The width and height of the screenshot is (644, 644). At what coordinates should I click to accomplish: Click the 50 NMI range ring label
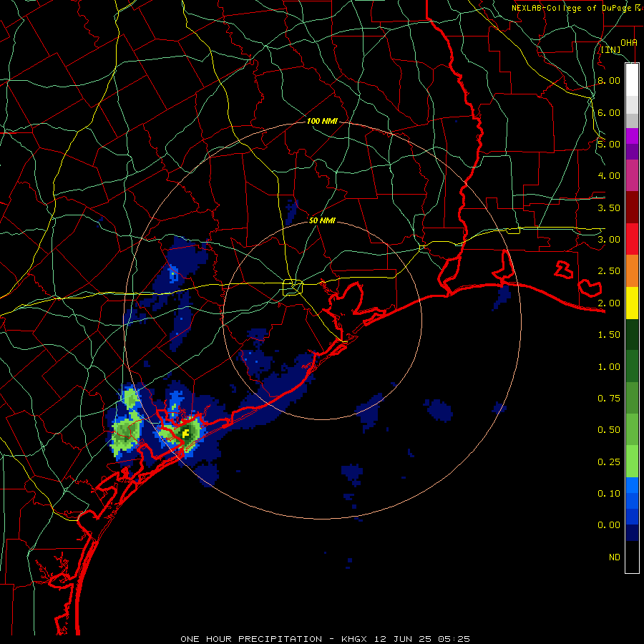(322, 220)
